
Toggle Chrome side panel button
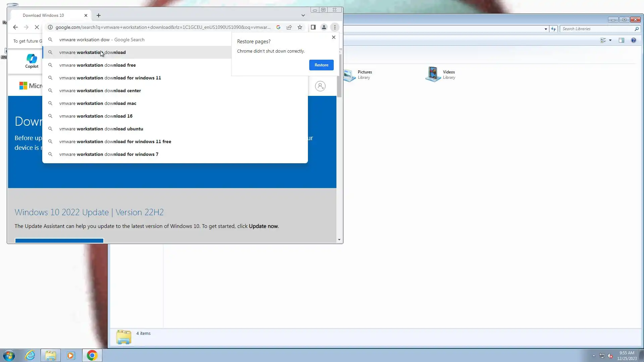pyautogui.click(x=313, y=27)
